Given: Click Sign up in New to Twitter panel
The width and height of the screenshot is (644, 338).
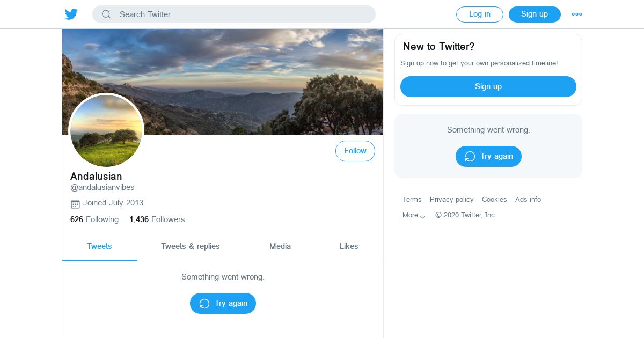Looking at the screenshot, I should click(488, 86).
